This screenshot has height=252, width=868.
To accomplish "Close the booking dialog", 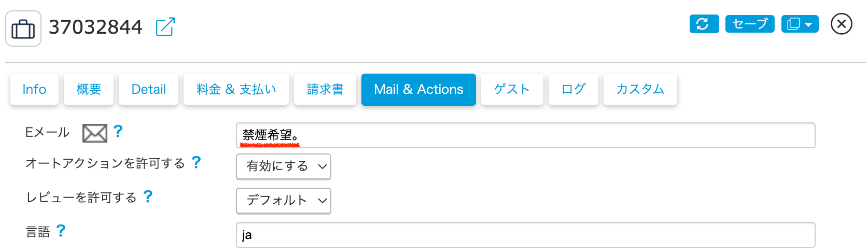I will tap(841, 24).
